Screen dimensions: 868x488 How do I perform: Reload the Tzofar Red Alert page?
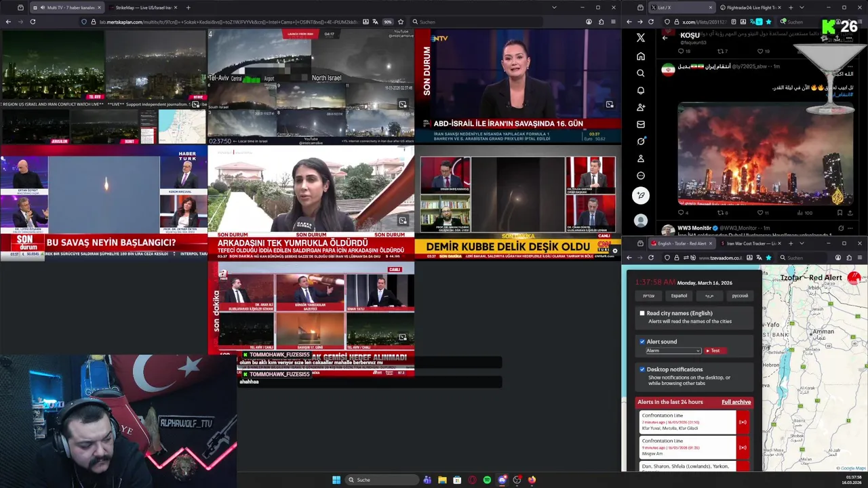pyautogui.click(x=651, y=258)
